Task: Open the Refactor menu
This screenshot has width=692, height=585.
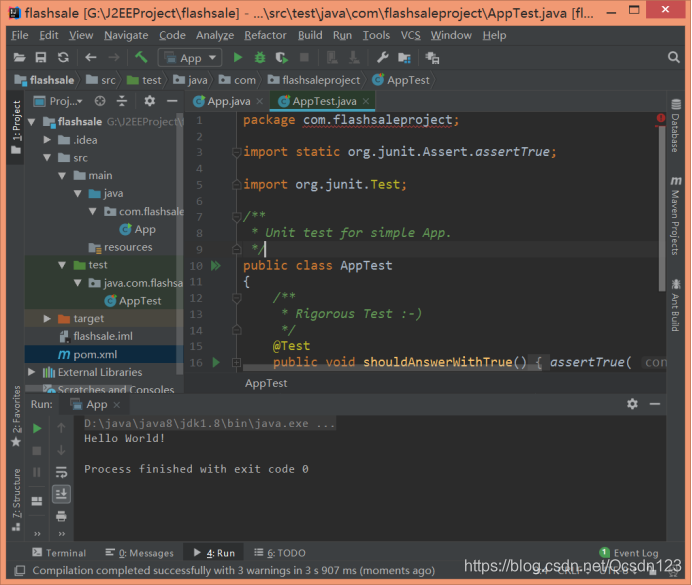Action: tap(265, 35)
